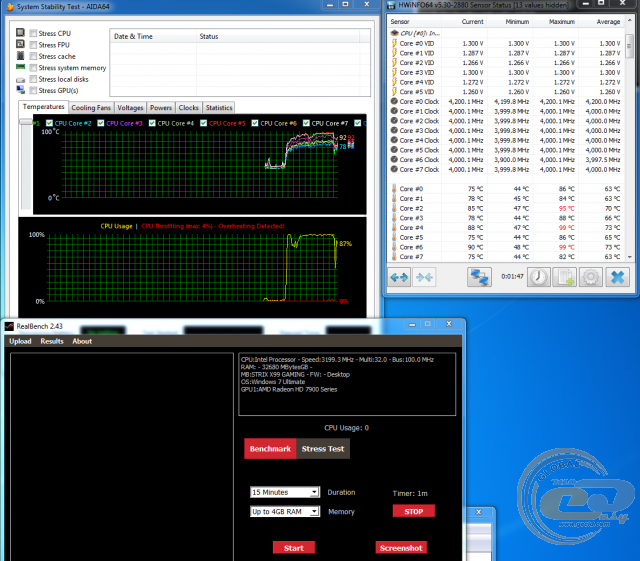Click the RealBench Screenshot button
Viewport: 640px width, 561px height.
[x=401, y=548]
